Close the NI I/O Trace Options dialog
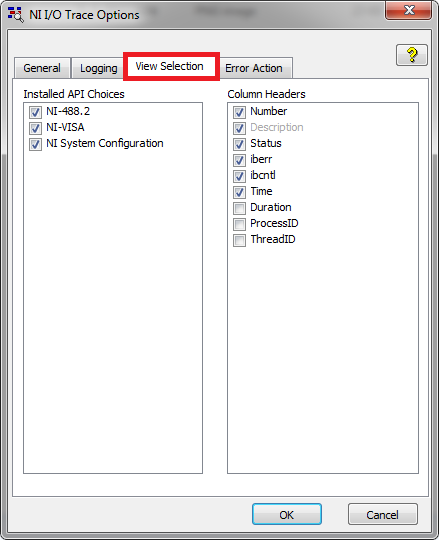This screenshot has height=540, width=439. [x=408, y=10]
